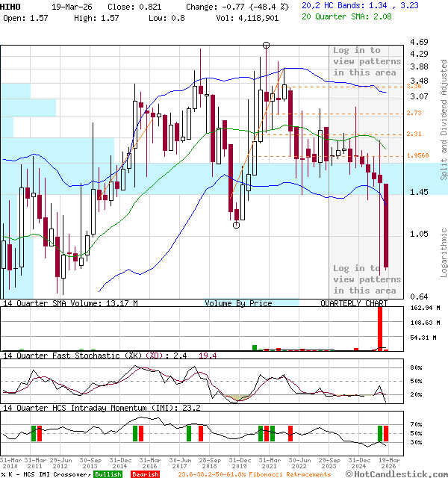Click the 2.73 Fibonacci retracement level label
This screenshot has height=478, width=448.
coord(414,113)
